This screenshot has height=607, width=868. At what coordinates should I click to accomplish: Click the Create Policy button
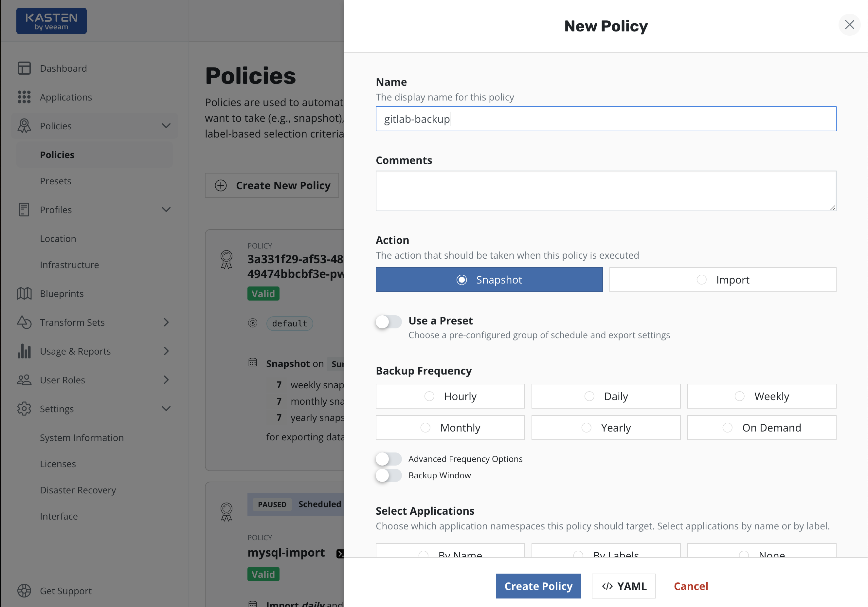point(538,586)
